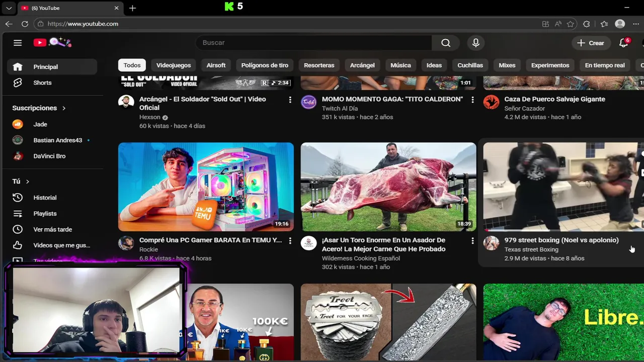Open options for Arcángel El Soldador video
Viewport: 644px width, 362px height.
[290, 100]
